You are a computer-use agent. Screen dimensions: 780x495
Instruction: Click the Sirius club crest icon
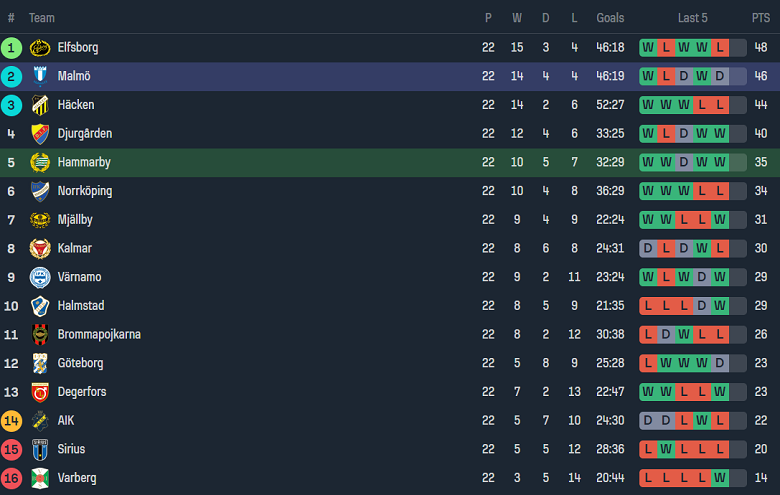point(40,449)
